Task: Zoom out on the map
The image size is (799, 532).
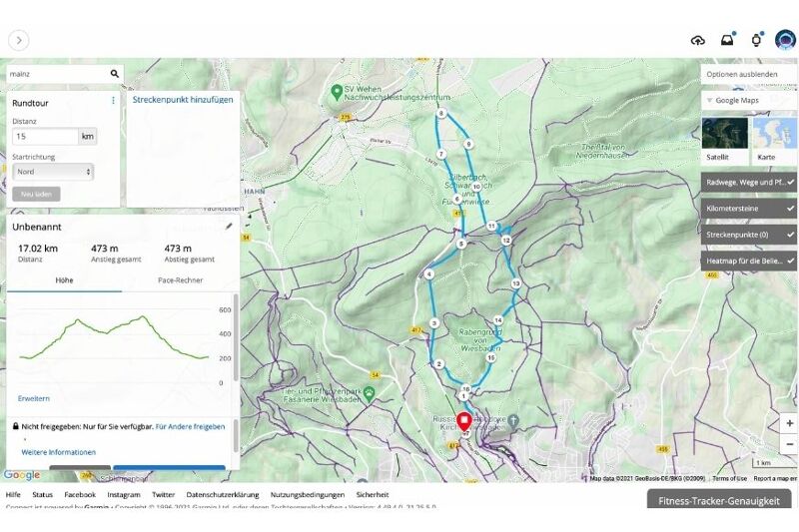Action: [x=789, y=443]
